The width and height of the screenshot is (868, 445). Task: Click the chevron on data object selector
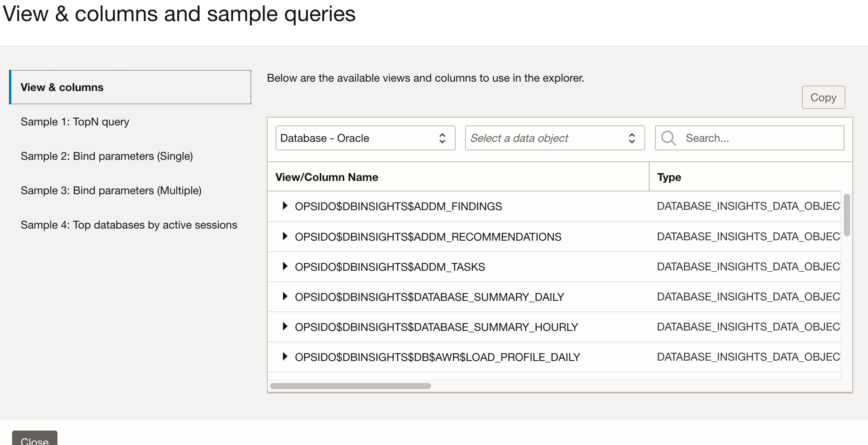click(x=632, y=138)
